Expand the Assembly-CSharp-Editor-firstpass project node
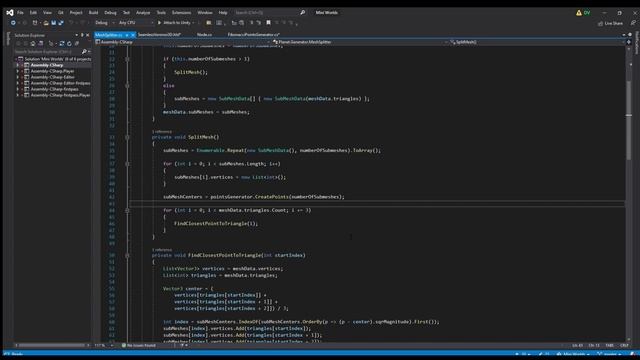 [18, 83]
